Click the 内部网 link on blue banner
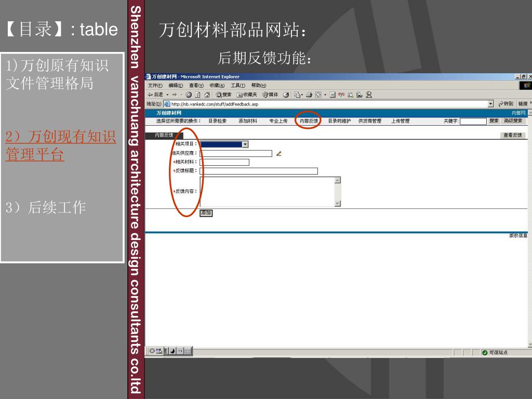532x399 pixels. 518,113
